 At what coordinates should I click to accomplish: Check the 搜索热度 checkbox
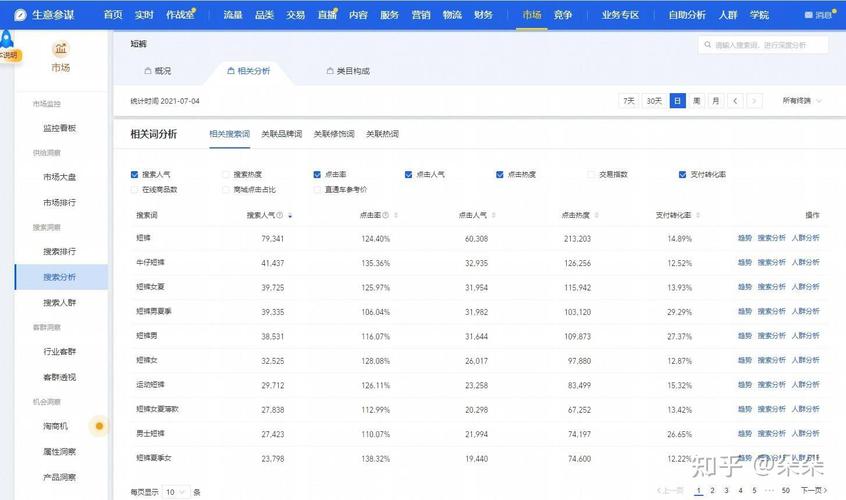coord(226,174)
